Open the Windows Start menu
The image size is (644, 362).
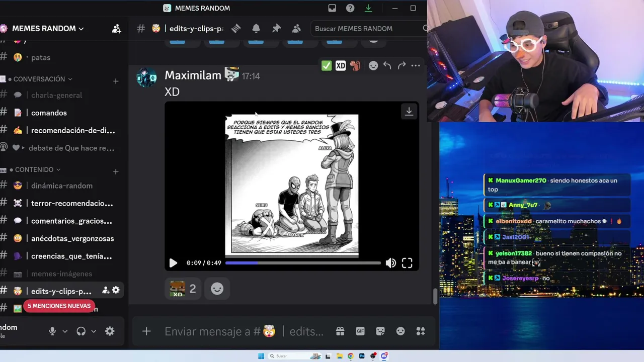click(261, 356)
